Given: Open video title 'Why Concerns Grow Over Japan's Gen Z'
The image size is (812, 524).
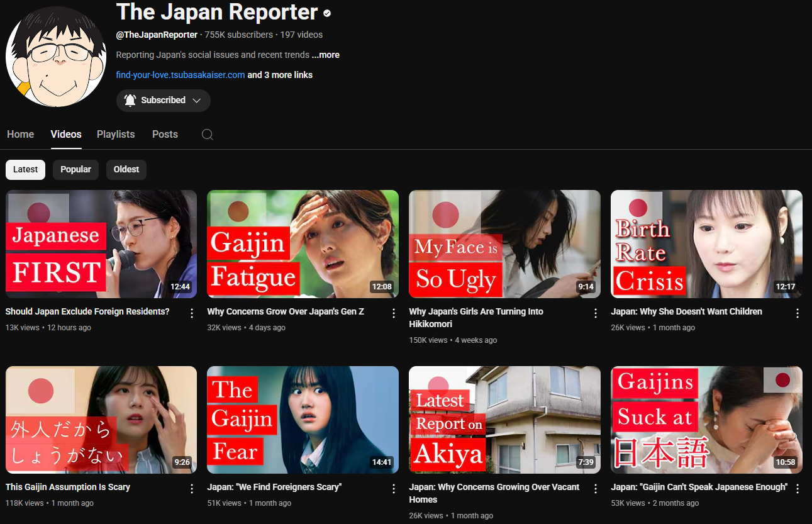Looking at the screenshot, I should 286,311.
